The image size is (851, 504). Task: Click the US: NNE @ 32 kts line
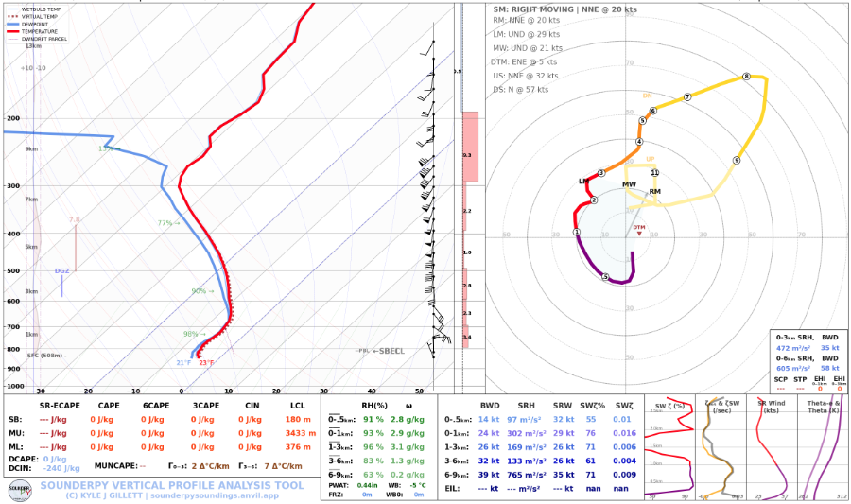pos(526,76)
